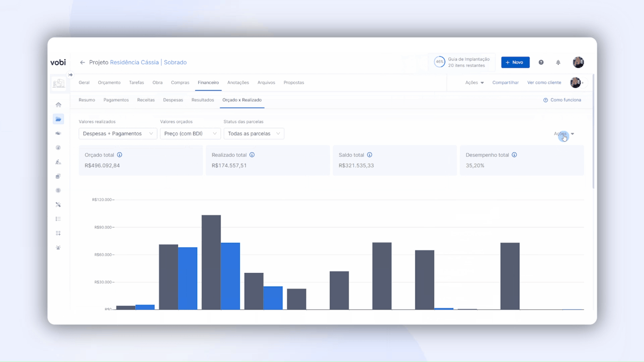644x362 pixels.
Task: Expand the sidebar with the arrow toggle
Action: pos(70,75)
